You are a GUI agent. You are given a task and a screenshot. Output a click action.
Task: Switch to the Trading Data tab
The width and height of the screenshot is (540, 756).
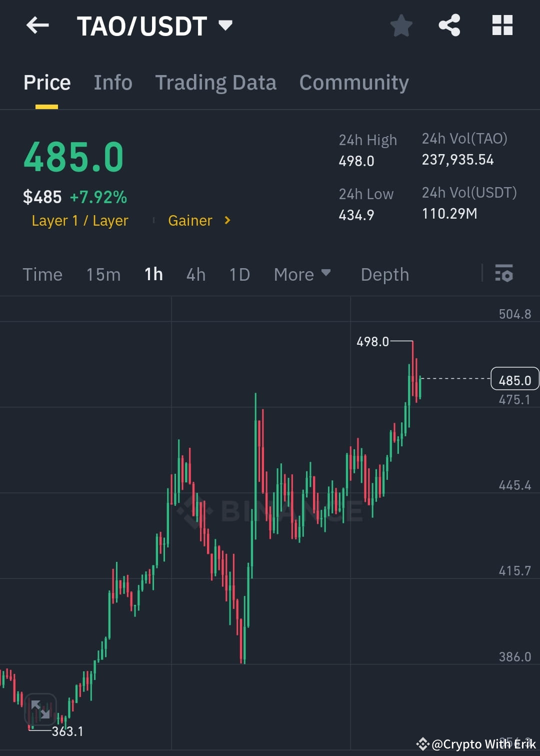216,82
